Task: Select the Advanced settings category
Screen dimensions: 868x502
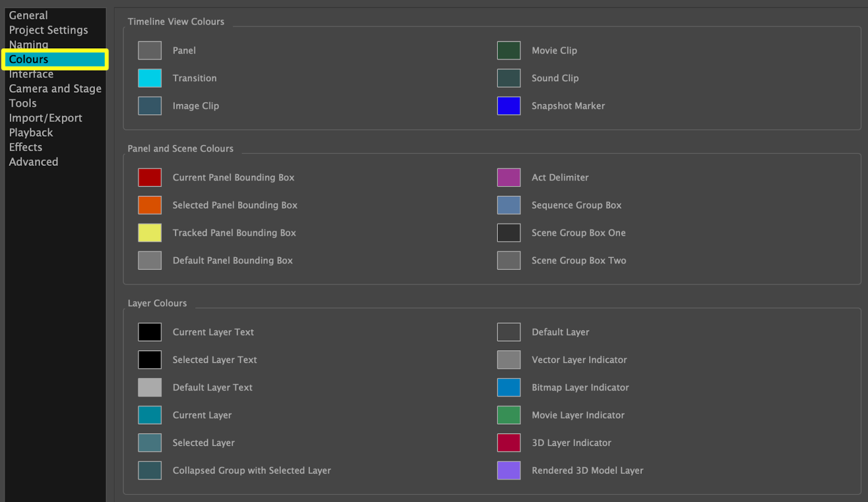Action: pyautogui.click(x=33, y=162)
